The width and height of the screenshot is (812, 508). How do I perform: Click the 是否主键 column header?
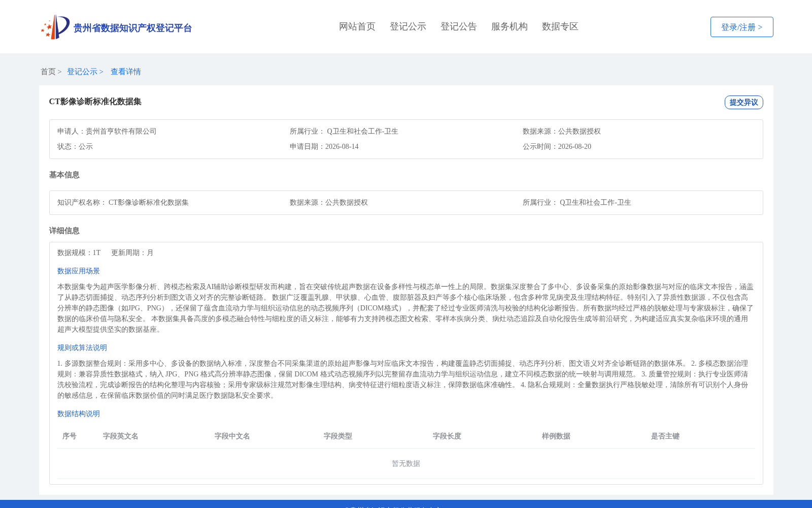(665, 436)
